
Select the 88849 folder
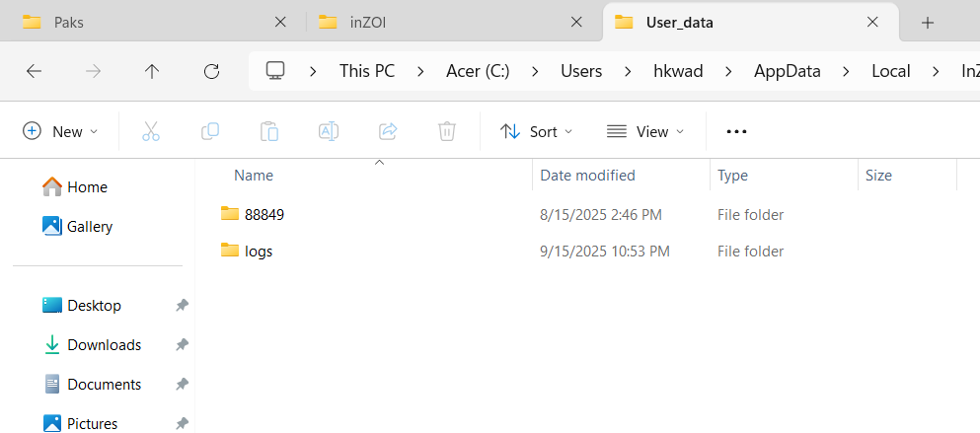(x=264, y=214)
